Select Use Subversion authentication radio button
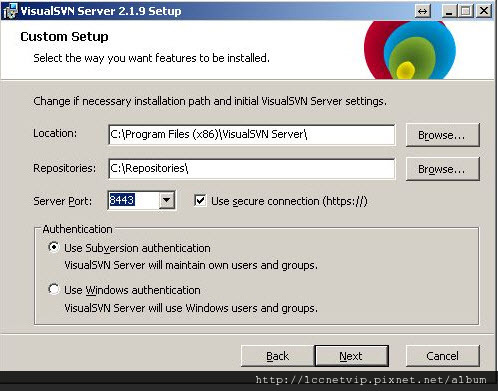The width and height of the screenshot is (498, 391). 54,247
